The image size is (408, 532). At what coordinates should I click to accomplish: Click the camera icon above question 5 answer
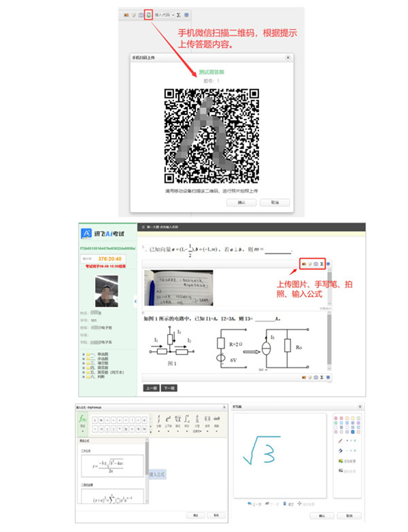(316, 264)
